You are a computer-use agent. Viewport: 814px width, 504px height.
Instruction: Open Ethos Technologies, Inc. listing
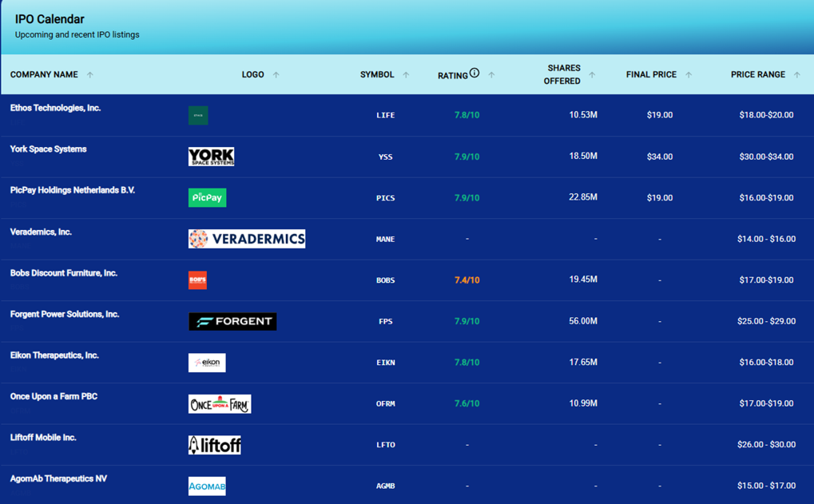56,108
